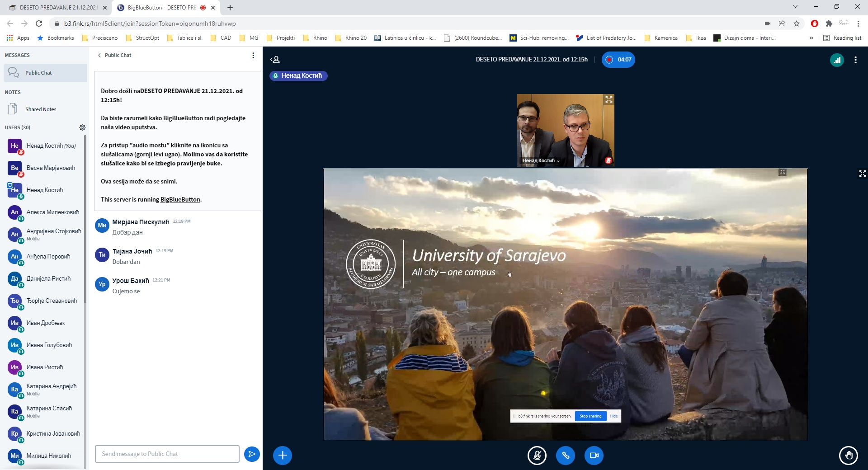Select user Весна Марјановић
Viewport: 868px width, 470px height.
(x=44, y=168)
